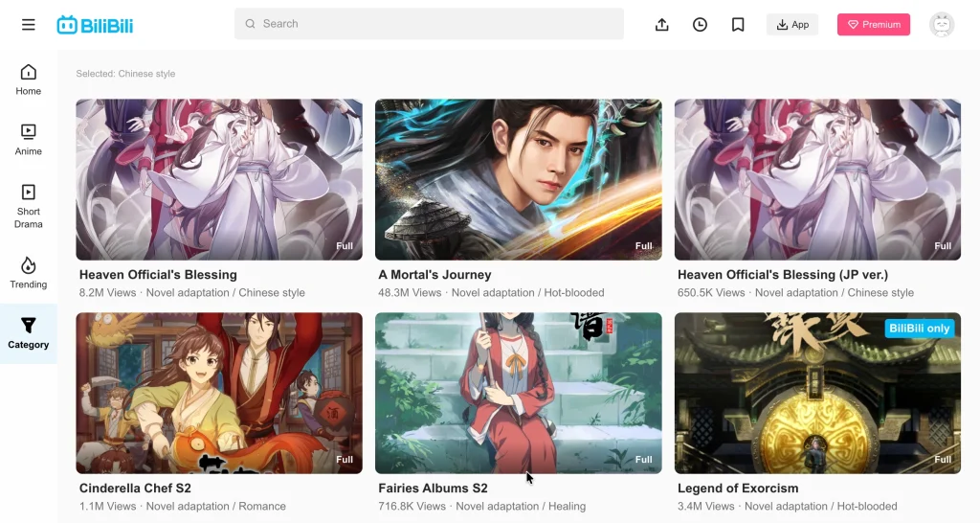Image resolution: width=980 pixels, height=523 pixels.
Task: Open watch history clock icon
Action: (x=700, y=24)
